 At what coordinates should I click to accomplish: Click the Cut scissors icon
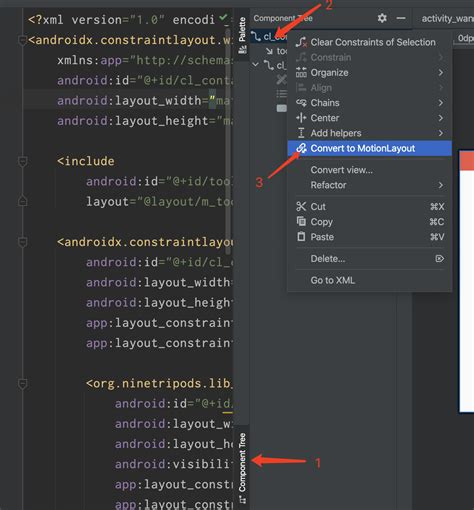click(301, 207)
